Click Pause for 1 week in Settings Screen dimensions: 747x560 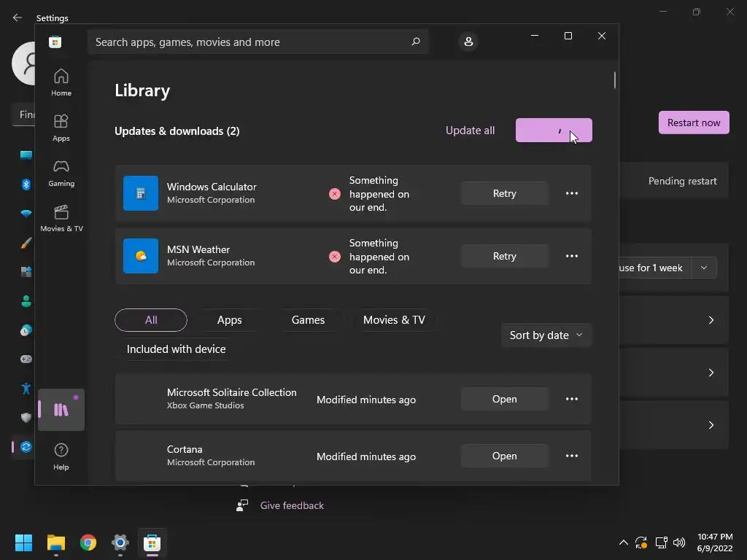click(655, 268)
